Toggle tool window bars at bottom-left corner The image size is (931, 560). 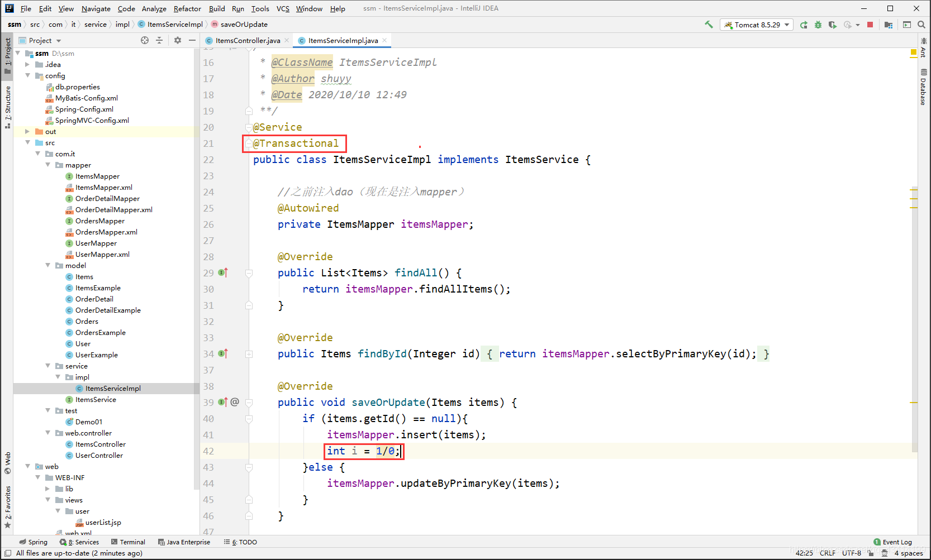point(8,553)
